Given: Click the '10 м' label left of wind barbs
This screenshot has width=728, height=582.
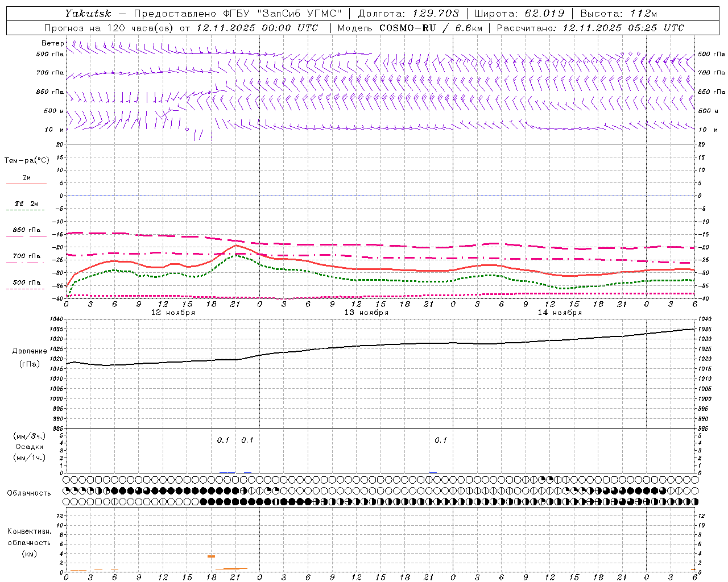Looking at the screenshot, I should [55, 130].
